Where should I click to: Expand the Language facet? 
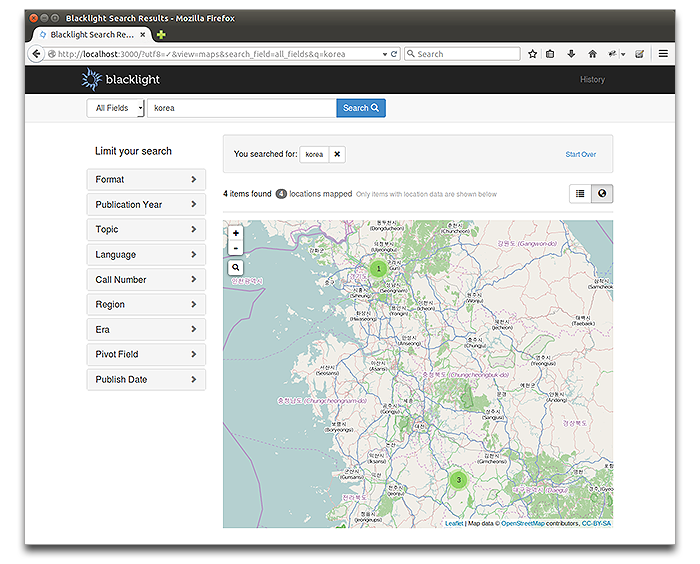(146, 255)
